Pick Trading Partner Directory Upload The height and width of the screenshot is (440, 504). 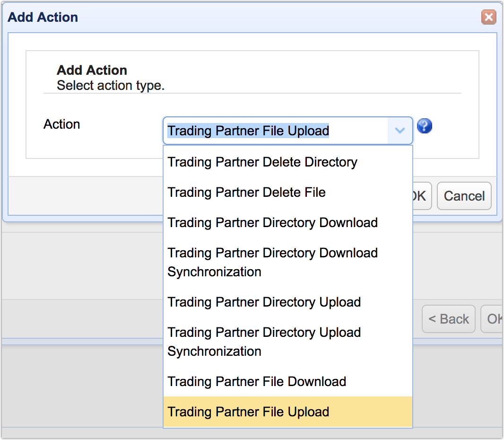(x=288, y=302)
